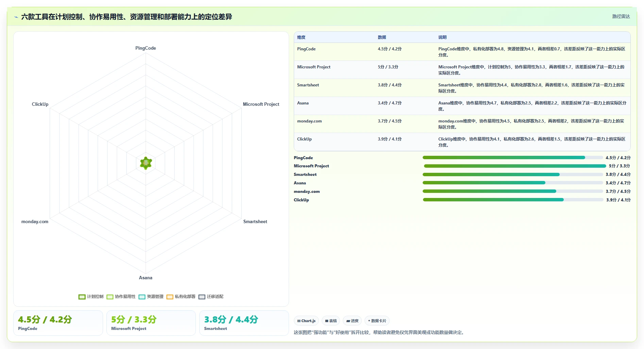The height and width of the screenshot is (349, 644).
Task: Open the Microsoft Project 5分 / 3.3分 data card
Action: [x=151, y=323]
